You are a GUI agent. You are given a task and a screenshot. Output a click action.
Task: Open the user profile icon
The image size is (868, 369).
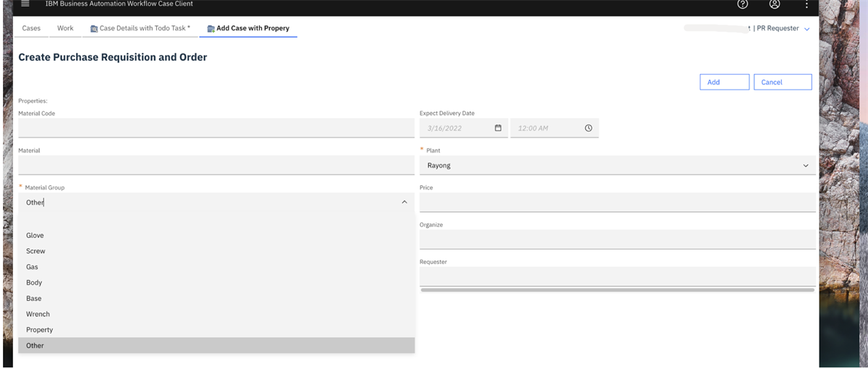(775, 4)
